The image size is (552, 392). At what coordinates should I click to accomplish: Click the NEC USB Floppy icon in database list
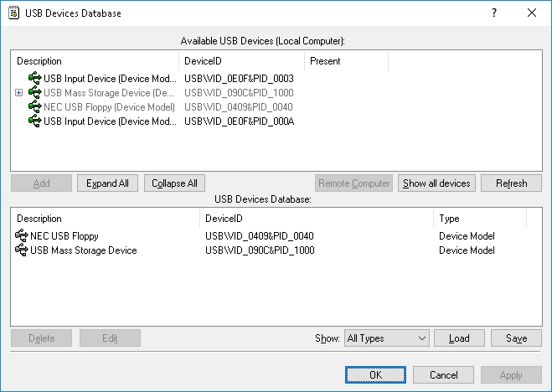[x=22, y=236]
